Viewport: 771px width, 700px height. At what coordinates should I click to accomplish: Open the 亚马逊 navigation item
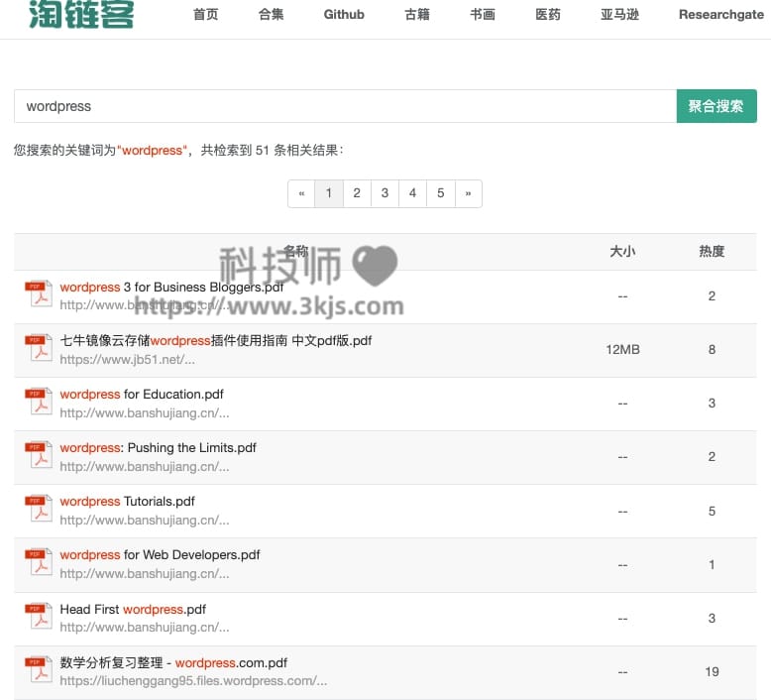coord(619,15)
